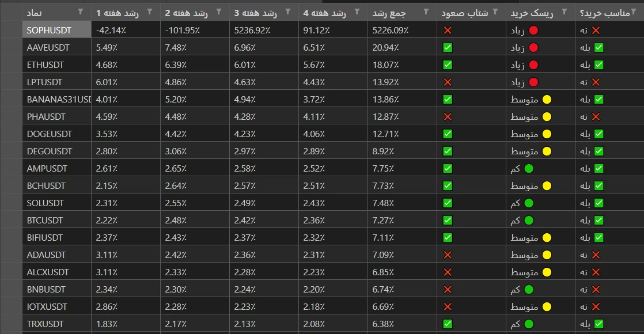Open the filter dropdown on نماد column
644x334 pixels.
(81, 12)
